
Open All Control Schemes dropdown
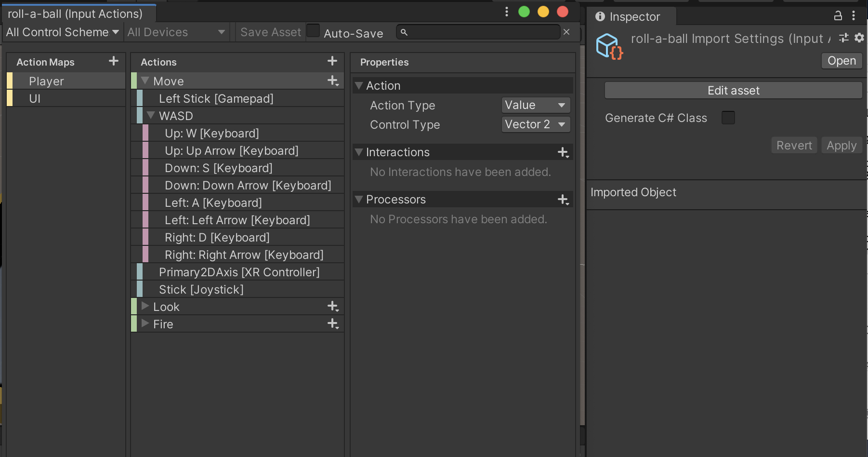62,32
